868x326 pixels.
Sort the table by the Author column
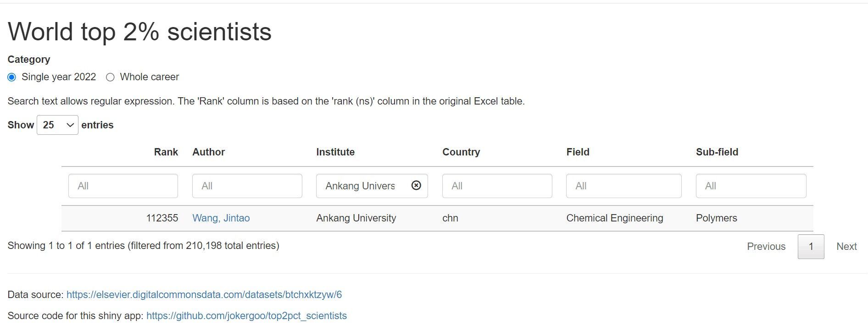[208, 152]
